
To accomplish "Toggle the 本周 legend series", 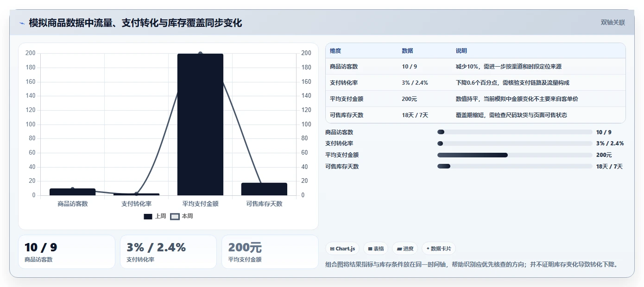I will [x=182, y=216].
